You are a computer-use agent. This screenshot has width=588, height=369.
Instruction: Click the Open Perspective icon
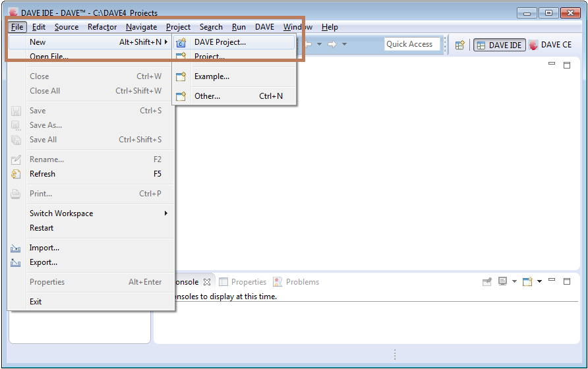pyautogui.click(x=459, y=45)
